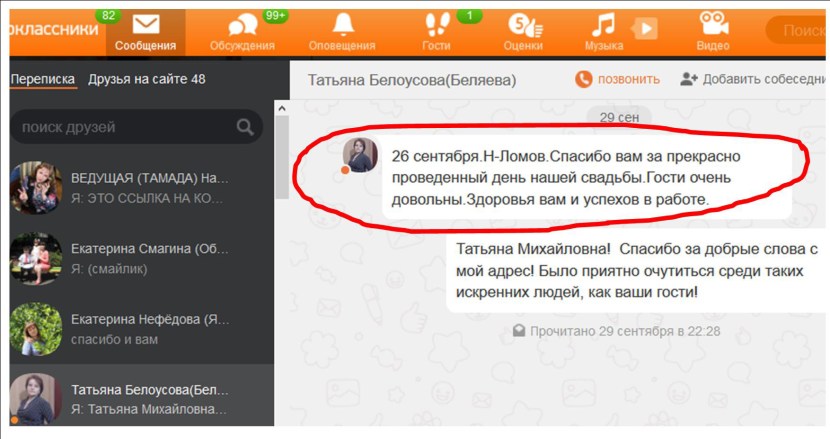The height and width of the screenshot is (439, 830).
Task: Click the sender avatar in the circled message
Action: point(360,155)
